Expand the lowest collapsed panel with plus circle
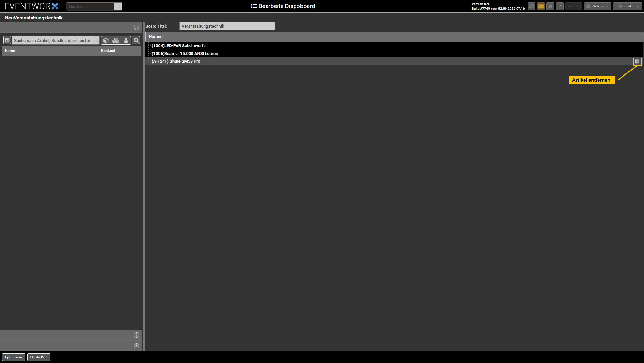Image resolution: width=644 pixels, height=363 pixels. click(x=137, y=346)
